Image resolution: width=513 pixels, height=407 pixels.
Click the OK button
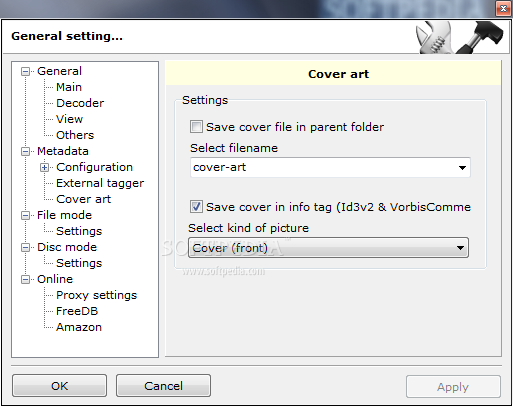[60, 386]
